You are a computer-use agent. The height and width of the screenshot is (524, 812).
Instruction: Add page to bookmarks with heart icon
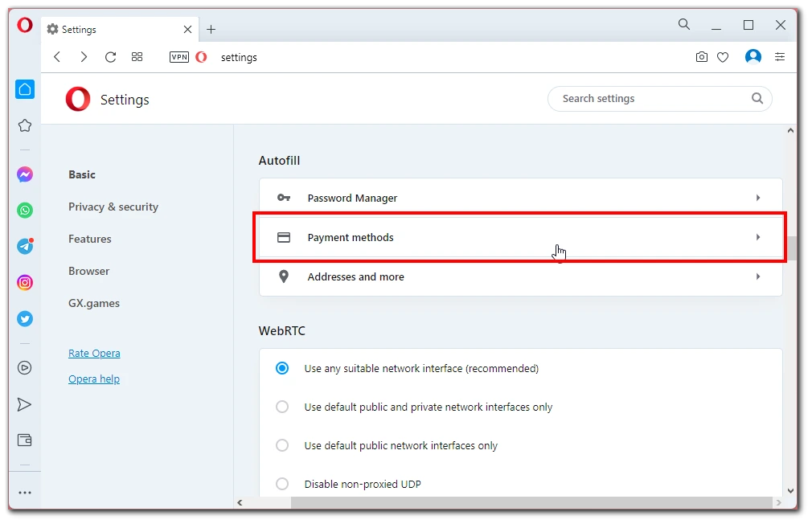tap(723, 57)
